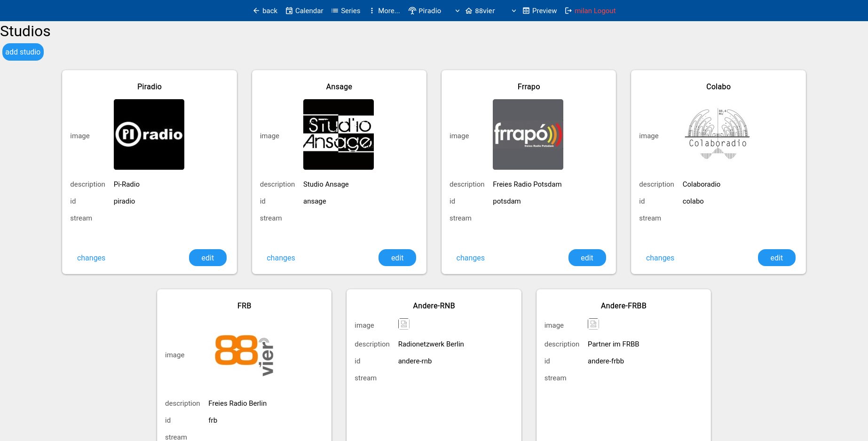Click the 88vier home icon
Viewport: 868px width, 441px height.
pyautogui.click(x=469, y=11)
